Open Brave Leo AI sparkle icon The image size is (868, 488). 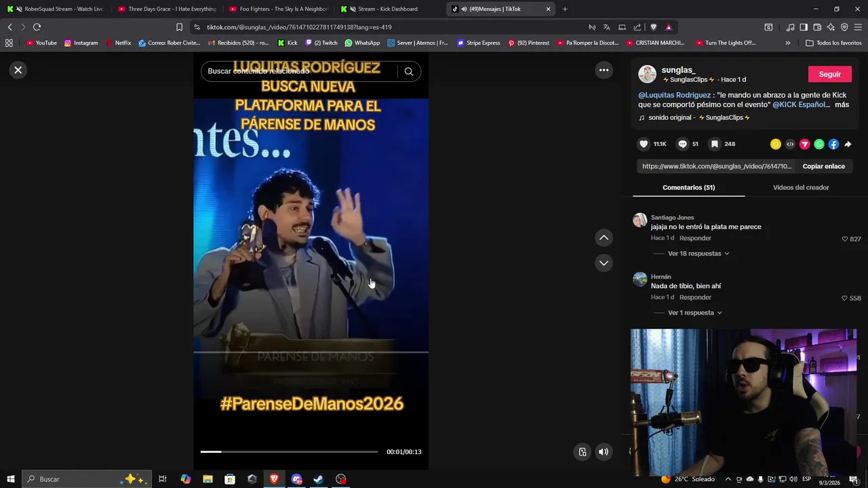831,27
